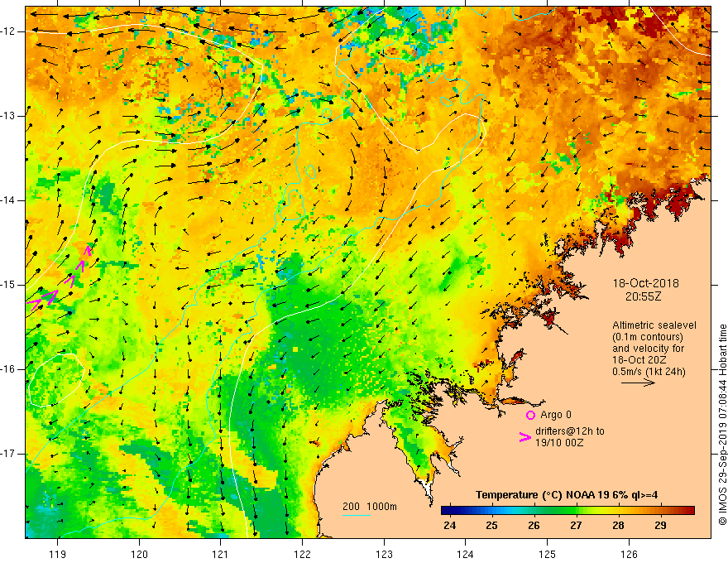Click the magenta Argo 0 circle marker

(x=530, y=415)
